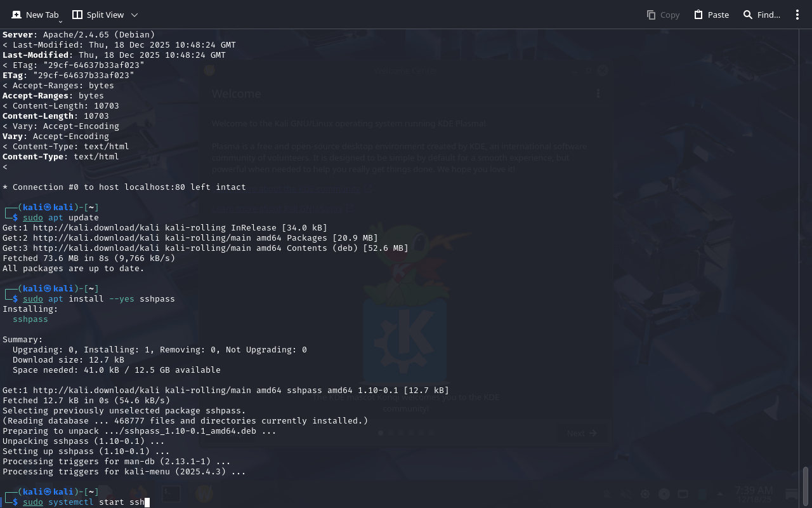Click the Copy toolbar button
The width and height of the screenshot is (812, 508).
pos(663,15)
